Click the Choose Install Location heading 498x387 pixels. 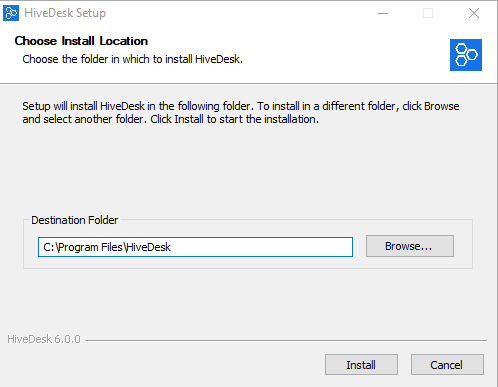[x=81, y=41]
